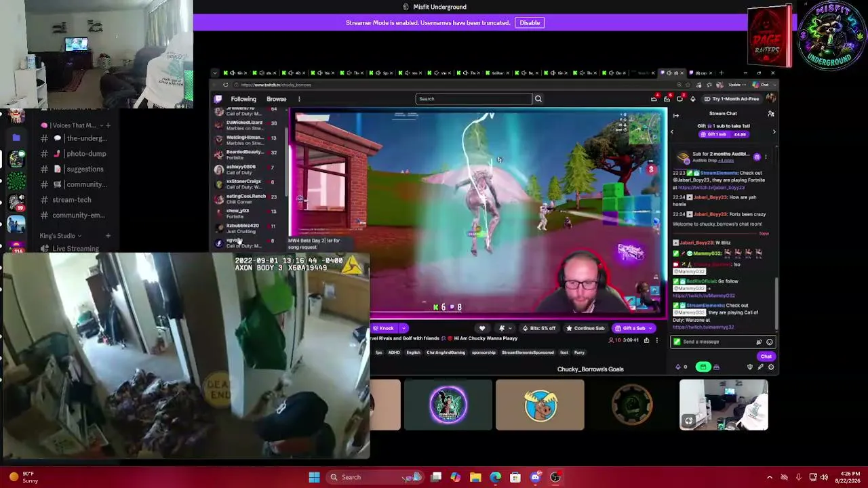Join the Live Streaming voice channel

pos(74,249)
